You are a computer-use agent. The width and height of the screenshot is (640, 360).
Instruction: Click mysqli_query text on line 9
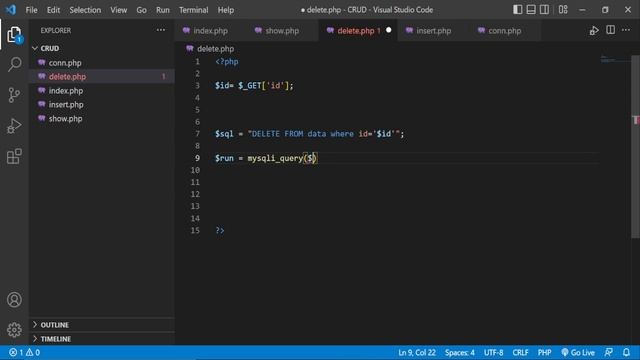275,158
